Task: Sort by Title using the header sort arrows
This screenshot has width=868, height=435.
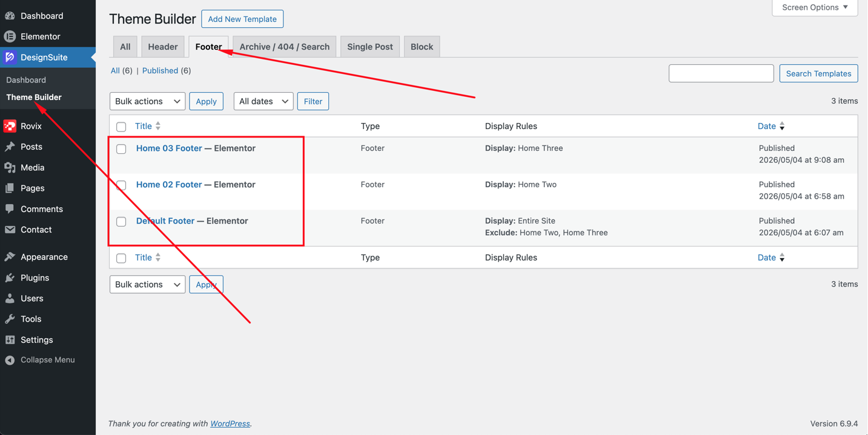Action: (158, 126)
